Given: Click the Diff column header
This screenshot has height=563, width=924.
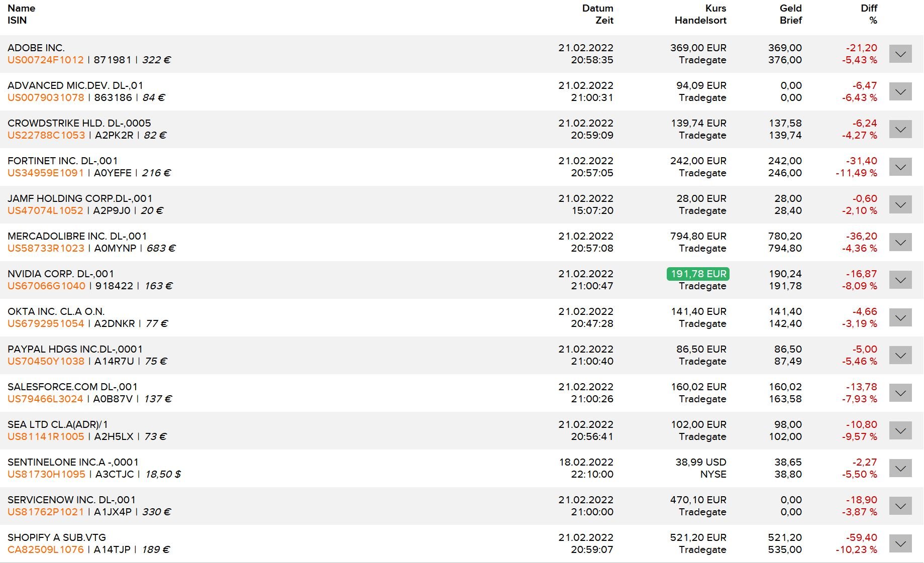Looking at the screenshot, I should coord(869,8).
